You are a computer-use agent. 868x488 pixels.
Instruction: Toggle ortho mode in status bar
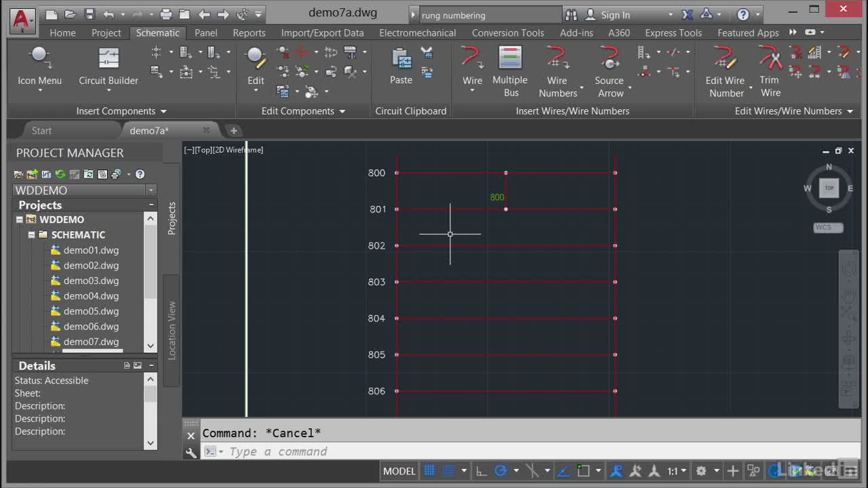(481, 470)
